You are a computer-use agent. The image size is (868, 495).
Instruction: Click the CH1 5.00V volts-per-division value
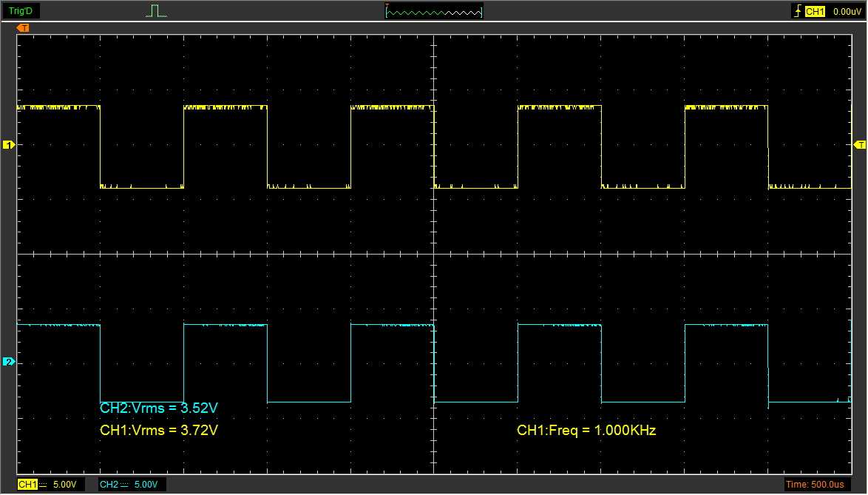tap(65, 485)
